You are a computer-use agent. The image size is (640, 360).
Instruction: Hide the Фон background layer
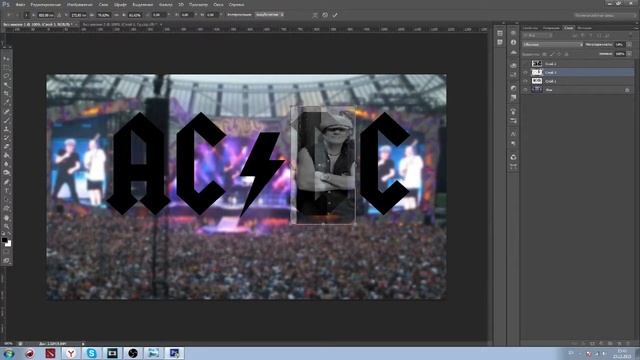pos(525,90)
